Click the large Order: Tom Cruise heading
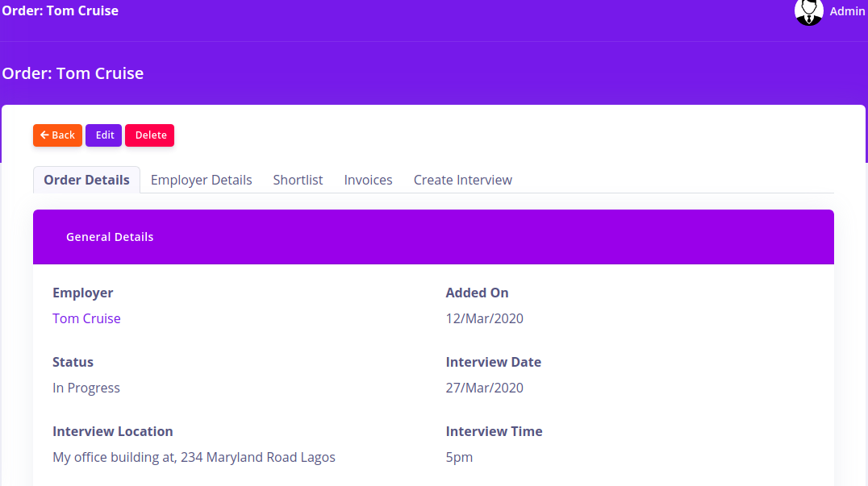The height and width of the screenshot is (486, 868). [x=73, y=73]
